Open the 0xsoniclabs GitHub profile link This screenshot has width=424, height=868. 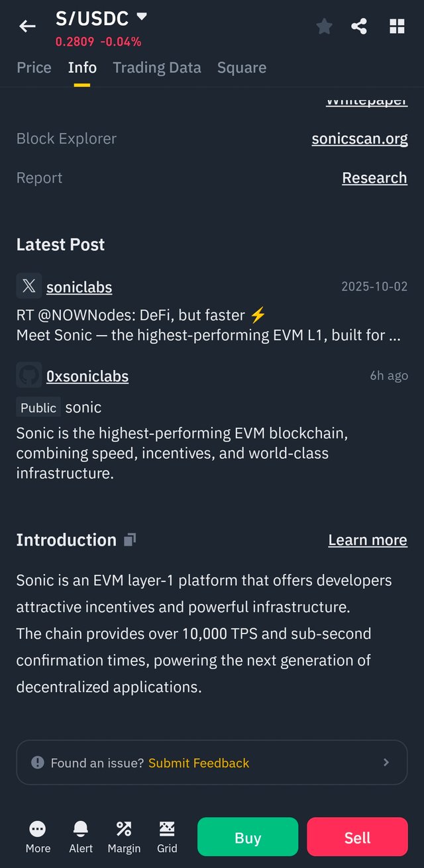click(87, 376)
